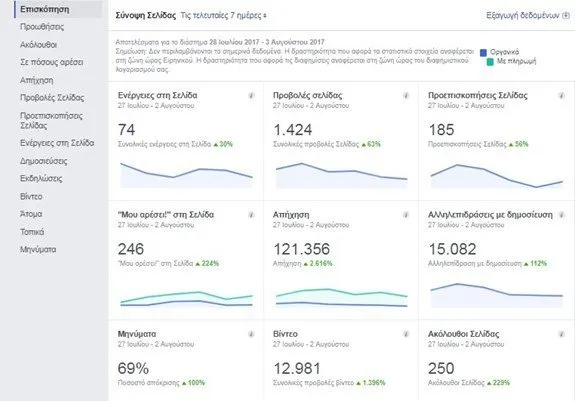Go to Απήχηση in the sidebar

37,80
